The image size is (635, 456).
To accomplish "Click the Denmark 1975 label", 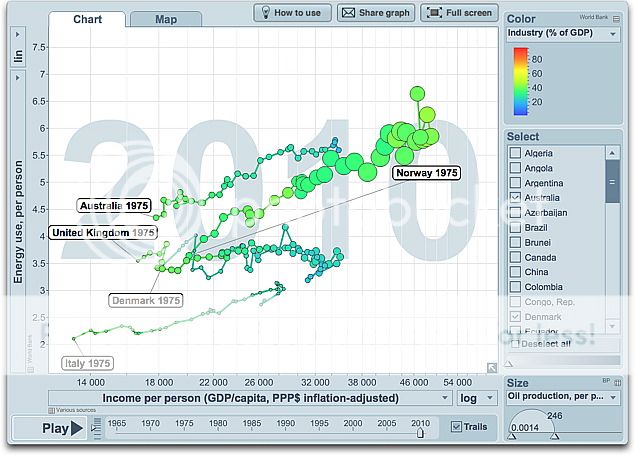I will pos(146,300).
